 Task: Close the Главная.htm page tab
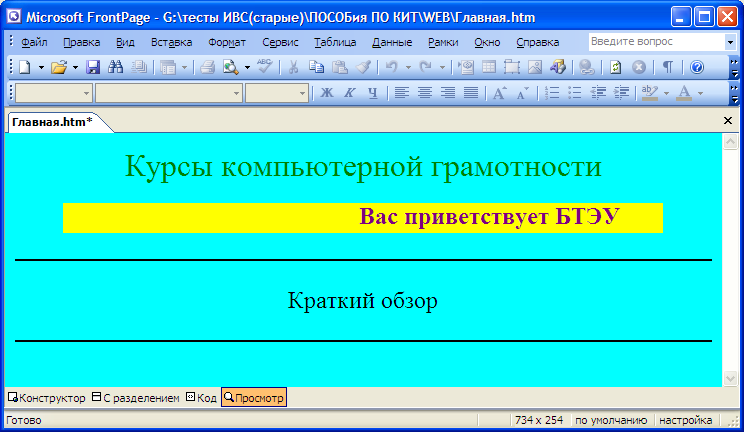pyautogui.click(x=728, y=121)
